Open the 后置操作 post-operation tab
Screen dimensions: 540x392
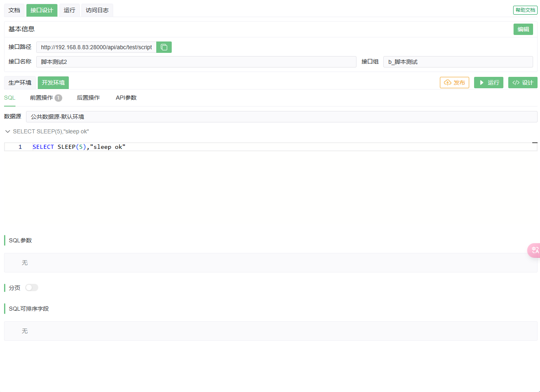pos(88,98)
